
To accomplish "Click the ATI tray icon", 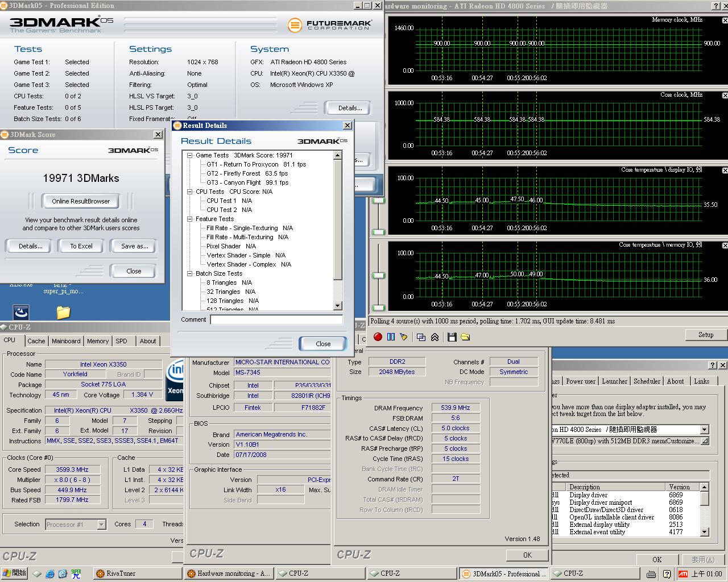I will point(682,574).
